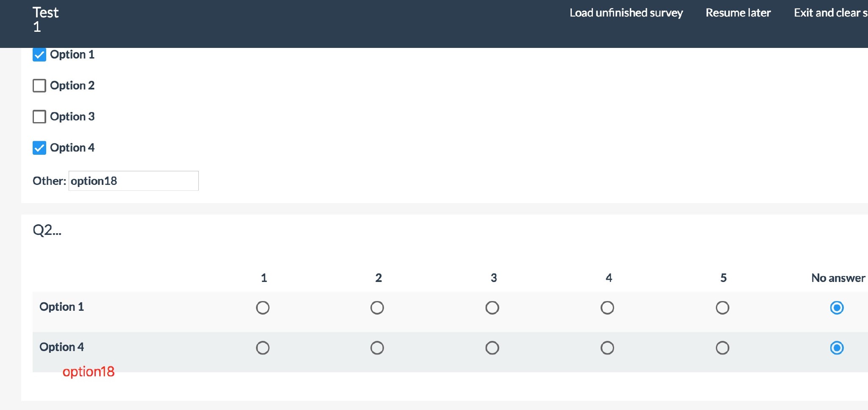Select rating 2 for Option 1 row
Image resolution: width=868 pixels, height=410 pixels.
(377, 308)
